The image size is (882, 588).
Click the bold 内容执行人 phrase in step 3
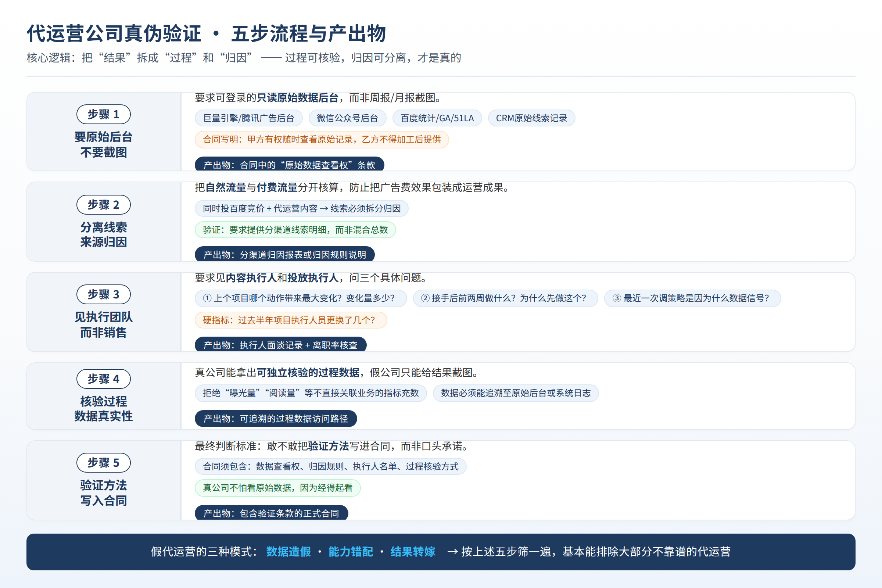pos(251,278)
